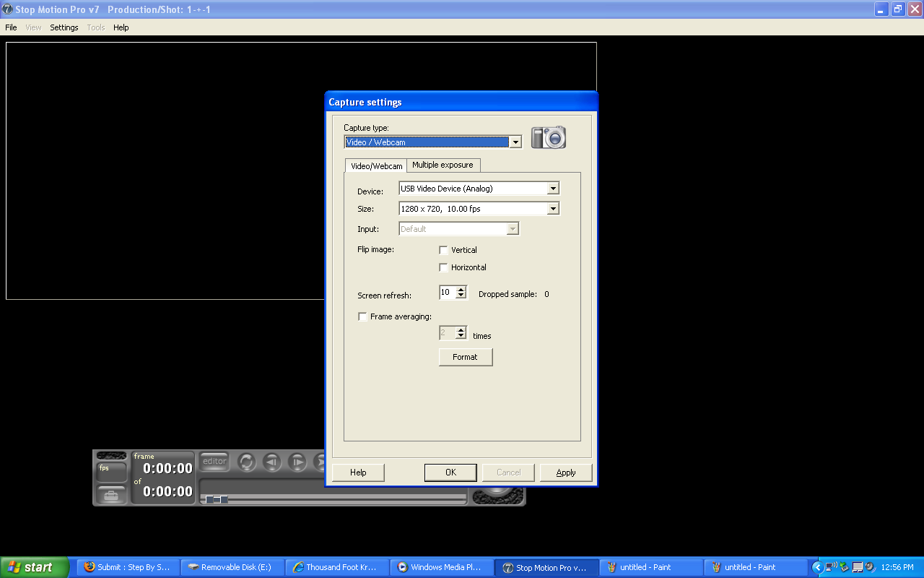Image resolution: width=924 pixels, height=578 pixels.
Task: Click the wireless network tray icon
Action: pos(832,566)
